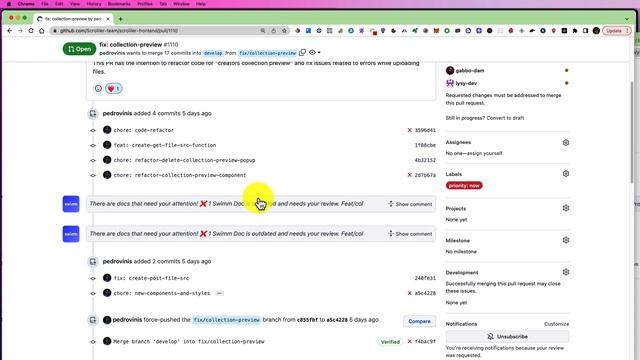Open the File menu
This screenshot has height=360, width=640.
click(x=45, y=4)
